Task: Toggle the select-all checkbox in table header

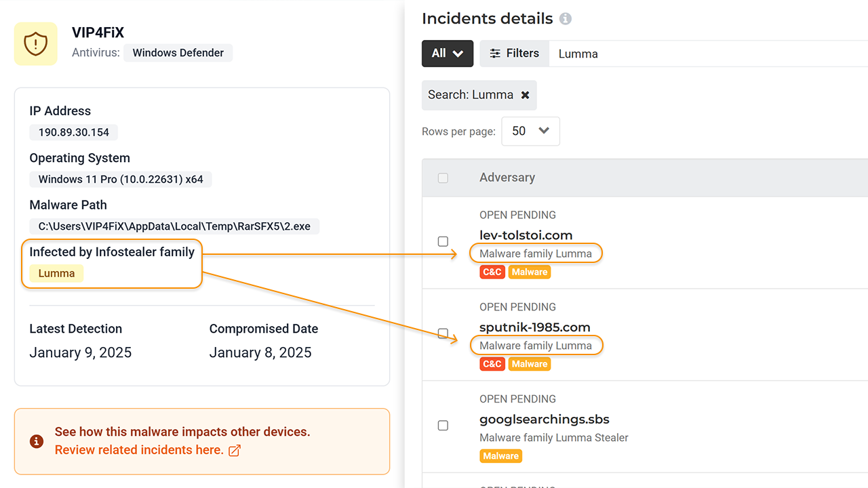Action: tap(443, 178)
